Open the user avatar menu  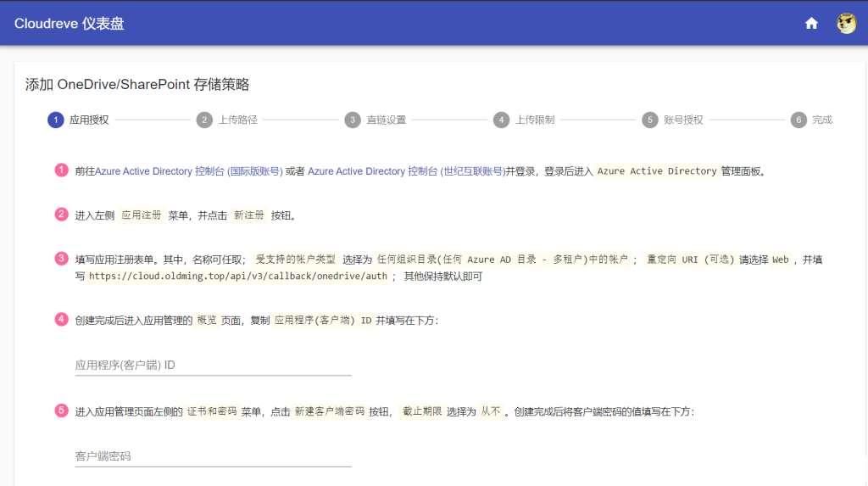(x=846, y=23)
